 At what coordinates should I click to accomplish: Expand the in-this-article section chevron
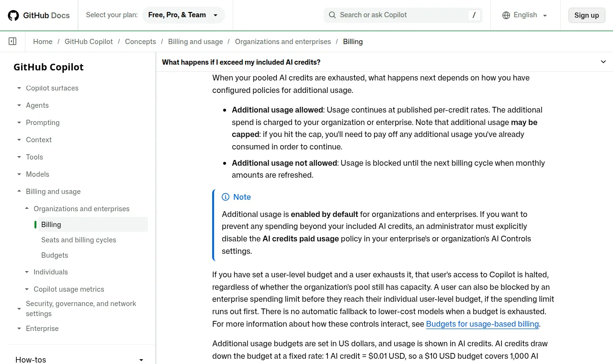tap(603, 62)
